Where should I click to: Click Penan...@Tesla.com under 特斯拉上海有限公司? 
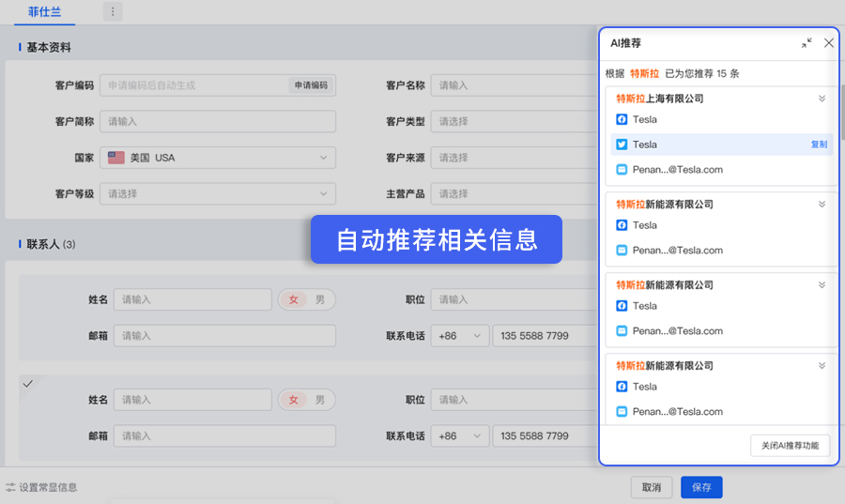[x=677, y=170]
